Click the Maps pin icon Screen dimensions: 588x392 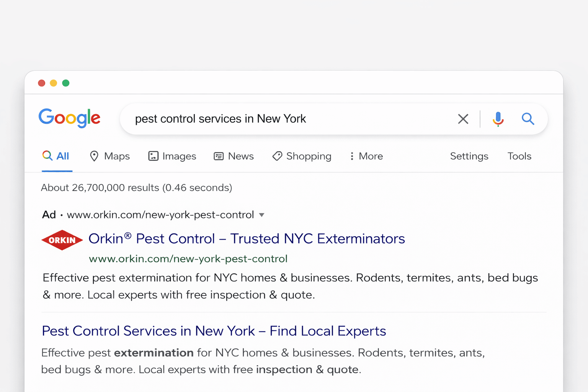(94, 156)
